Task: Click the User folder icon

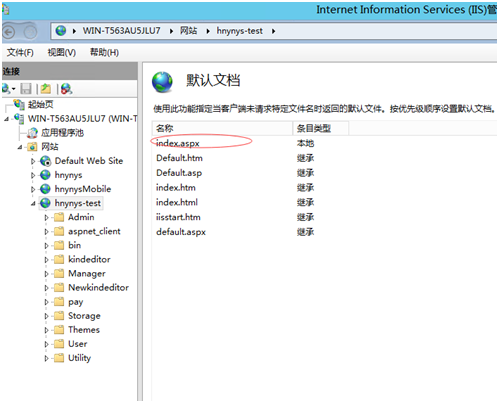Action: click(x=59, y=344)
